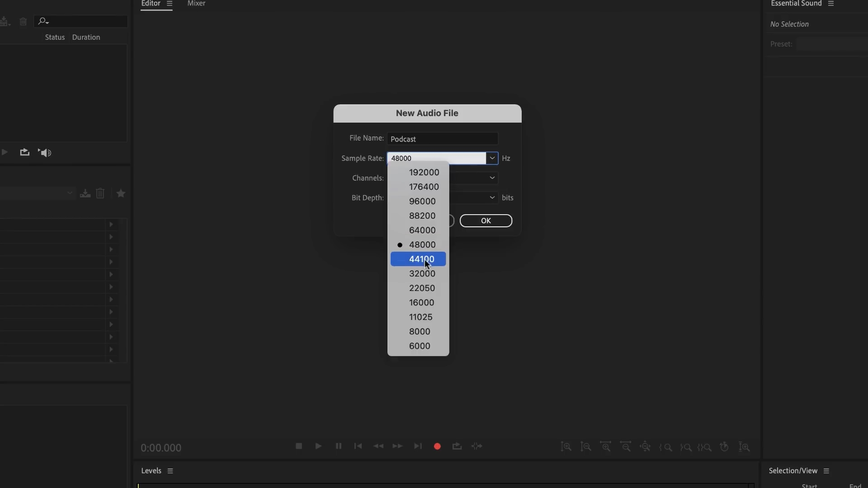Open the Channels dropdown
868x488 pixels.
tap(492, 178)
